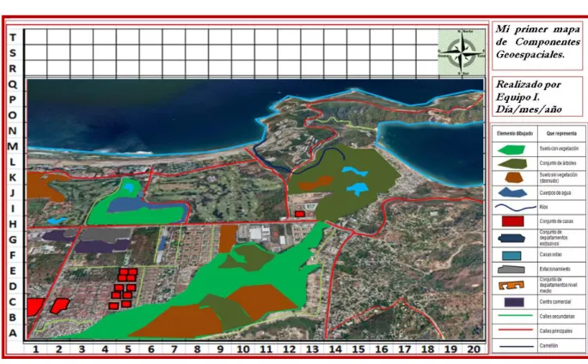The width and height of the screenshot is (588, 364).
Task: Click the row letter M on grid
Action: coord(13,146)
